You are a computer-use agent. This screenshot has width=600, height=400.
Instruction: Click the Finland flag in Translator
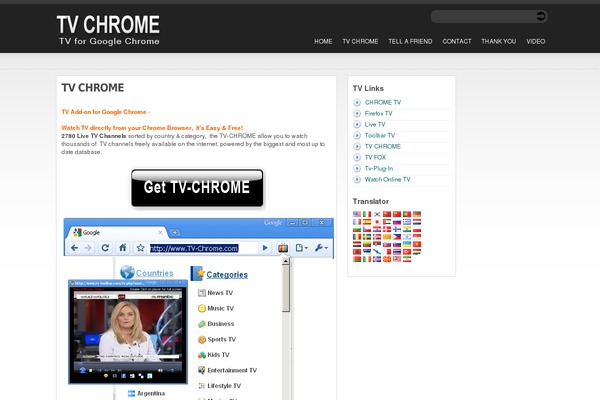coord(397,229)
